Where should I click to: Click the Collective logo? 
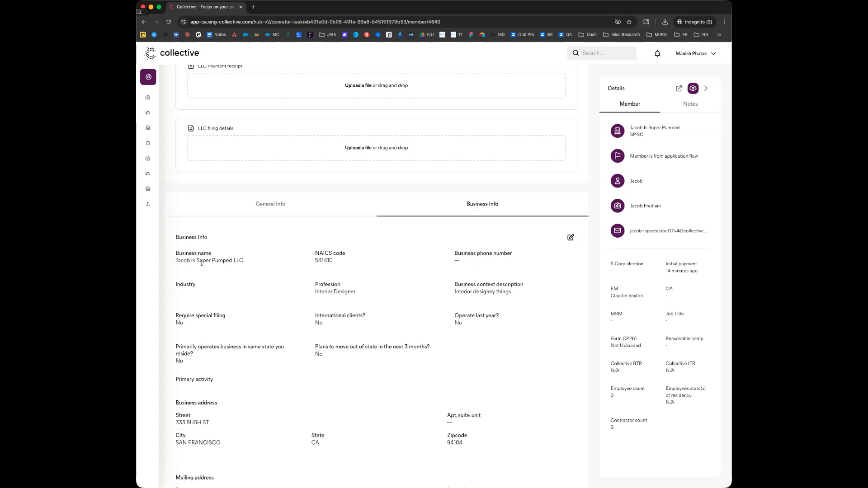point(172,53)
